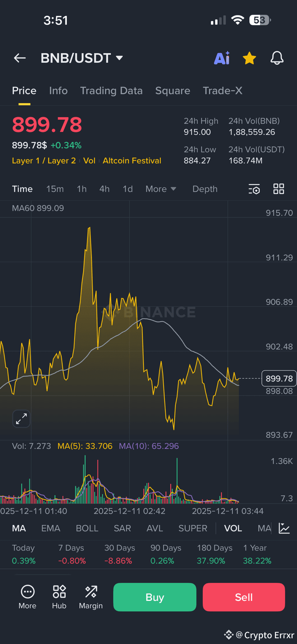Screen dimensions: 297x644
Task: Tap the battery indicator
Action: pos(260,20)
